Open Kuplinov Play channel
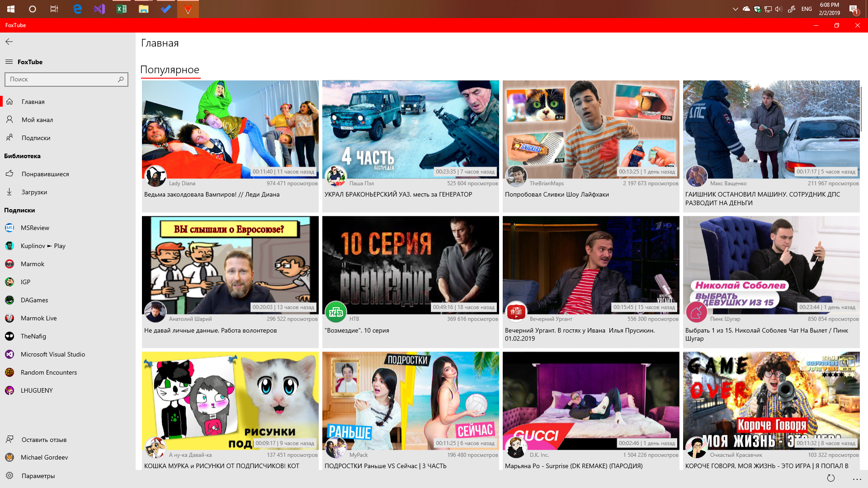This screenshot has width=868, height=488. [43, 246]
